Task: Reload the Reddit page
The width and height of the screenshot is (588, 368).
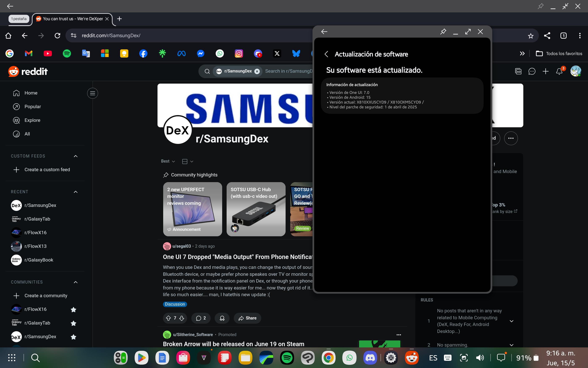Action: pos(57,35)
